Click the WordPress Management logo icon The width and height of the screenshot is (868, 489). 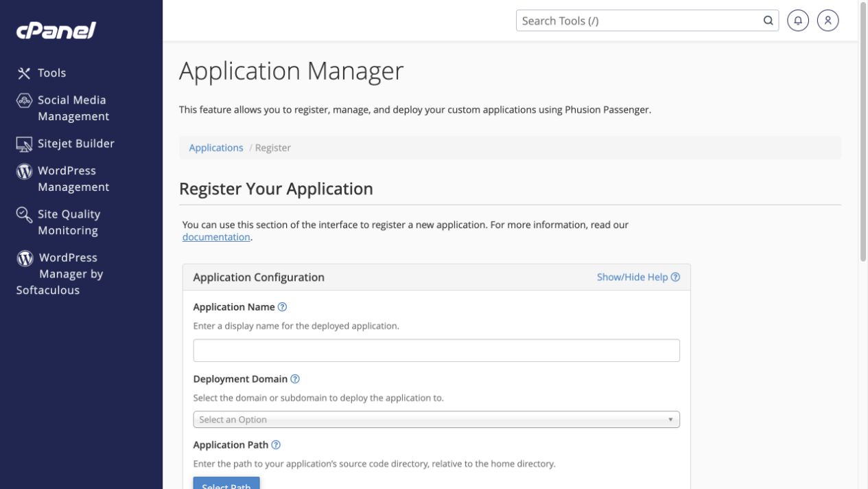click(24, 171)
